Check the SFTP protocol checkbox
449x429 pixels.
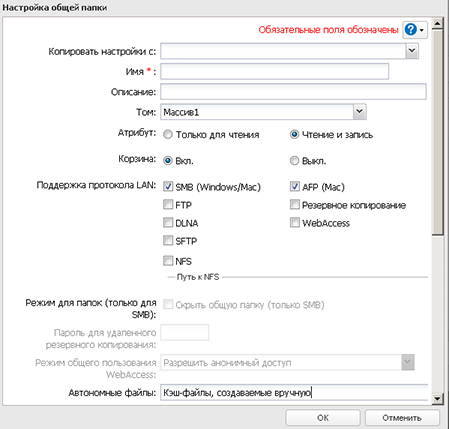click(168, 240)
